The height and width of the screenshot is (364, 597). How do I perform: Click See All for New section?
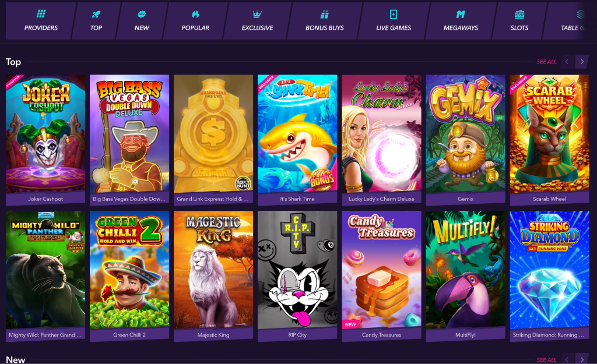546,360
